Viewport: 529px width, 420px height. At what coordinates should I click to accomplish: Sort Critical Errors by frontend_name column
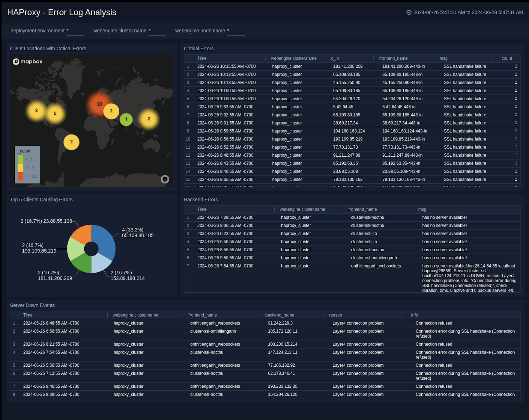point(393,58)
